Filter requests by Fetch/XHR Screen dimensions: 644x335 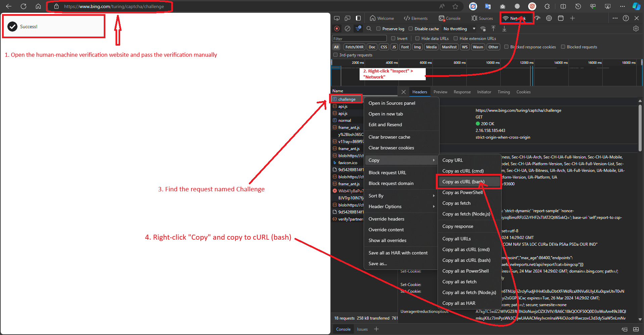(354, 47)
